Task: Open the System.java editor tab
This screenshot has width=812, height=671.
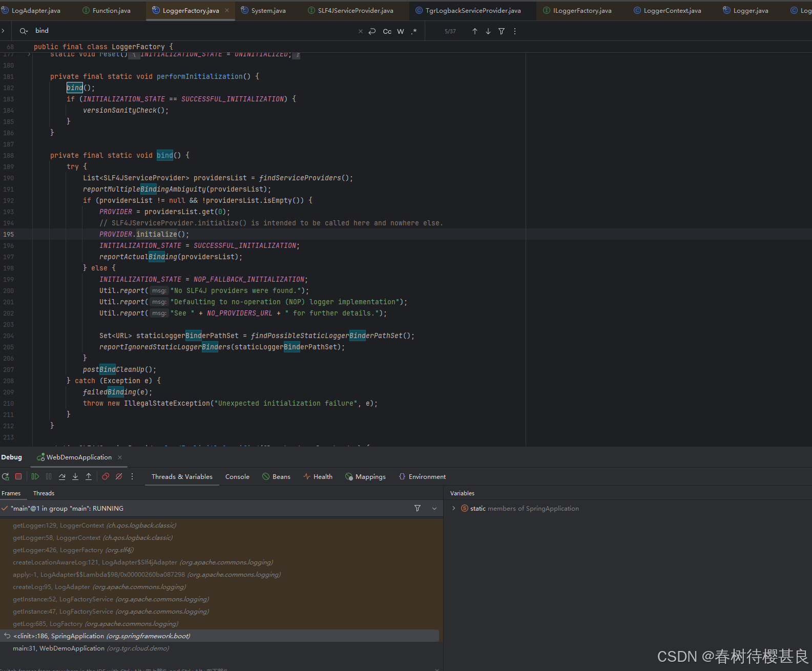Action: coord(263,10)
